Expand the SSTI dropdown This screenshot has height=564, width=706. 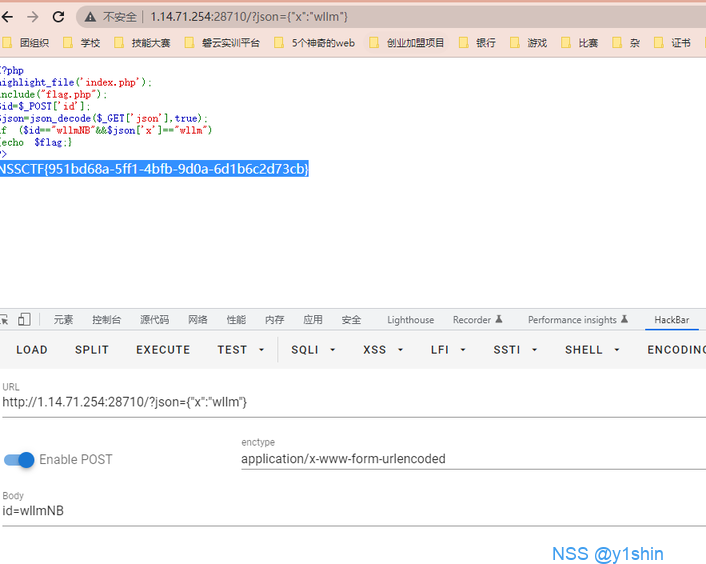coord(515,350)
